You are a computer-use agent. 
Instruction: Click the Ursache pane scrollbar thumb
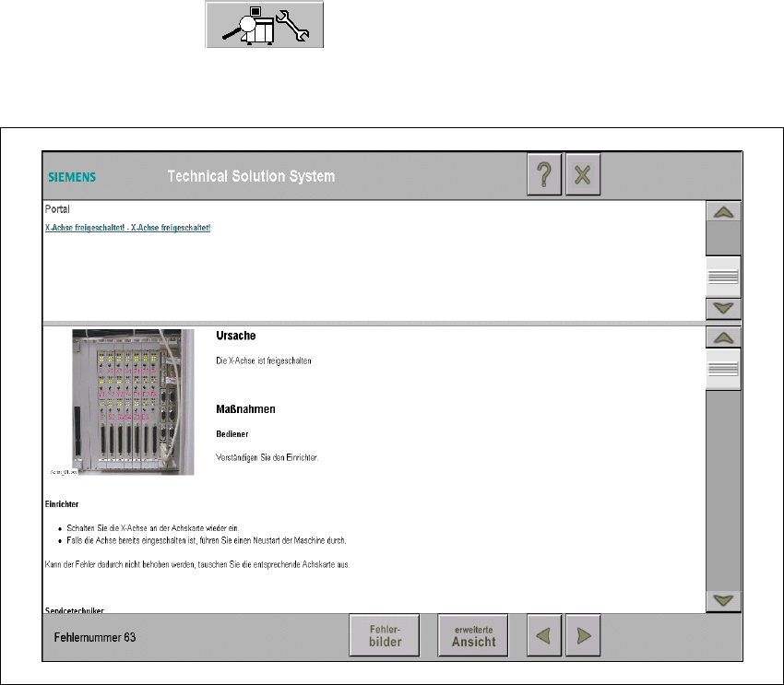[723, 369]
